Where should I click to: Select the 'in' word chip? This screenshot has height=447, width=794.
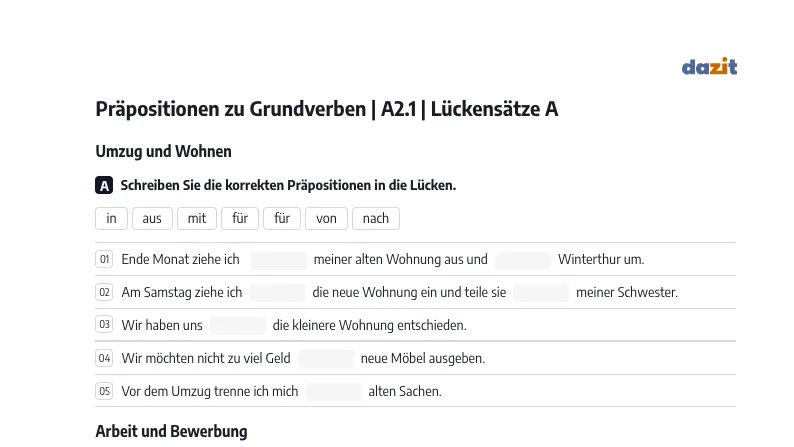(x=111, y=218)
